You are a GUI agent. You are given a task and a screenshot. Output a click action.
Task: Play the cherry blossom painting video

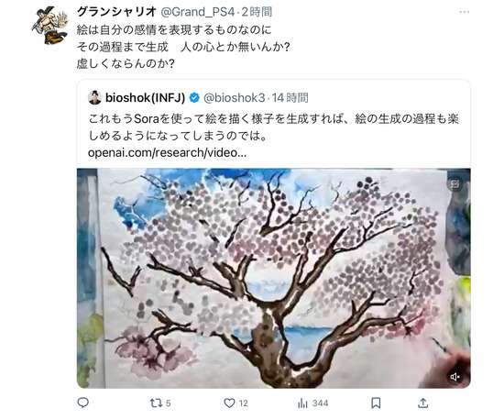click(x=274, y=278)
